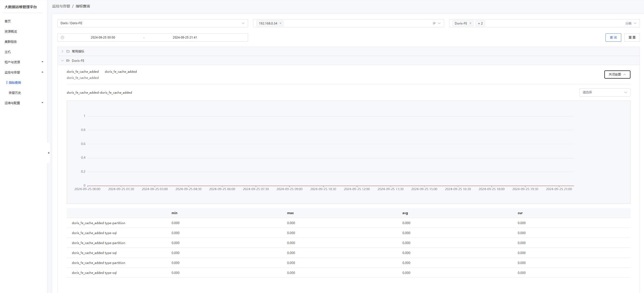This screenshot has height=293, width=644.
Task: Click the start date 2024-09-25 00:00 field
Action: [x=103, y=38]
